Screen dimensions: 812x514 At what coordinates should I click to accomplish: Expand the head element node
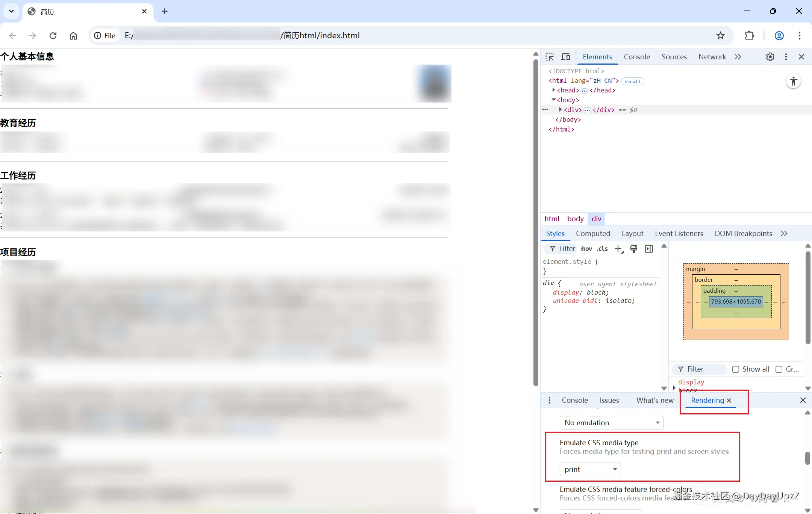pyautogui.click(x=554, y=90)
